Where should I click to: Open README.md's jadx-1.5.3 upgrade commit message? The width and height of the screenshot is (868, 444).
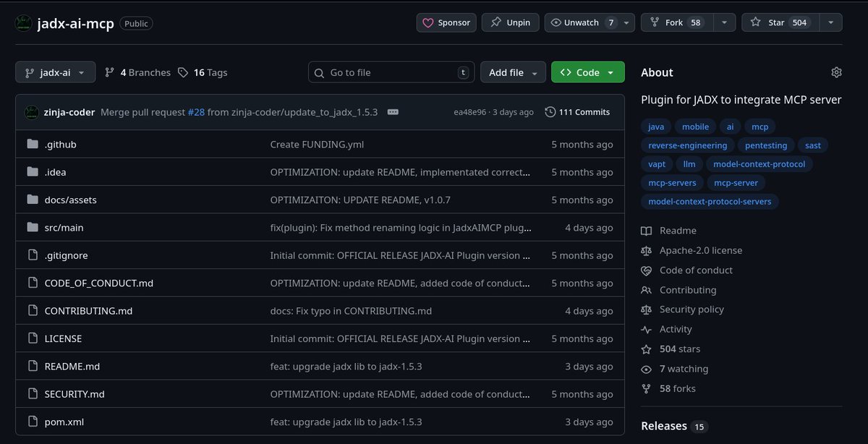[346, 366]
